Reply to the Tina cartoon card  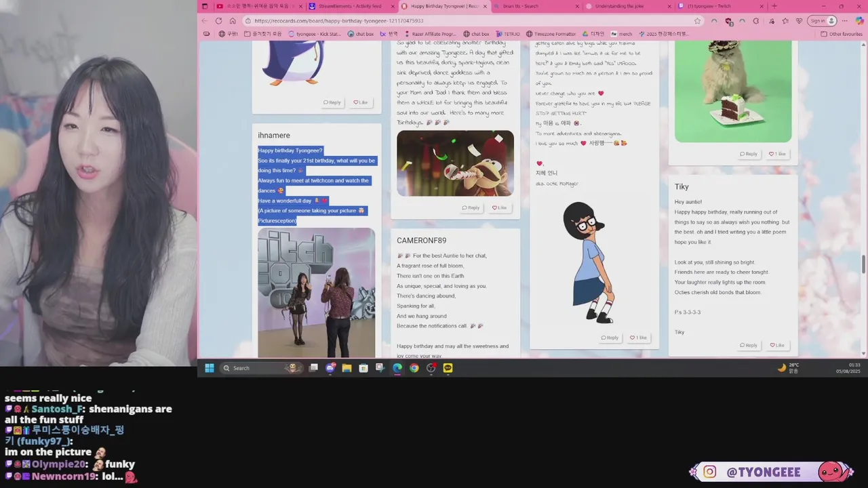[610, 338]
